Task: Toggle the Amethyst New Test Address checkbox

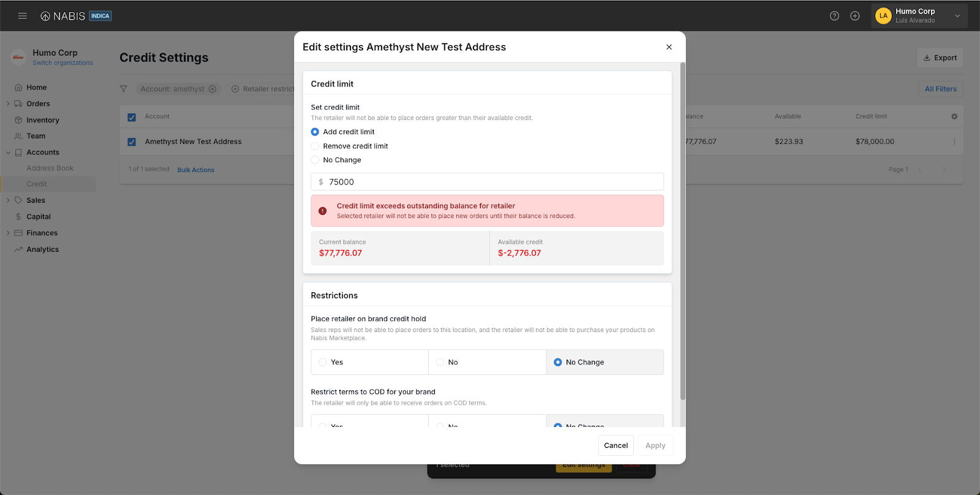Action: point(132,142)
